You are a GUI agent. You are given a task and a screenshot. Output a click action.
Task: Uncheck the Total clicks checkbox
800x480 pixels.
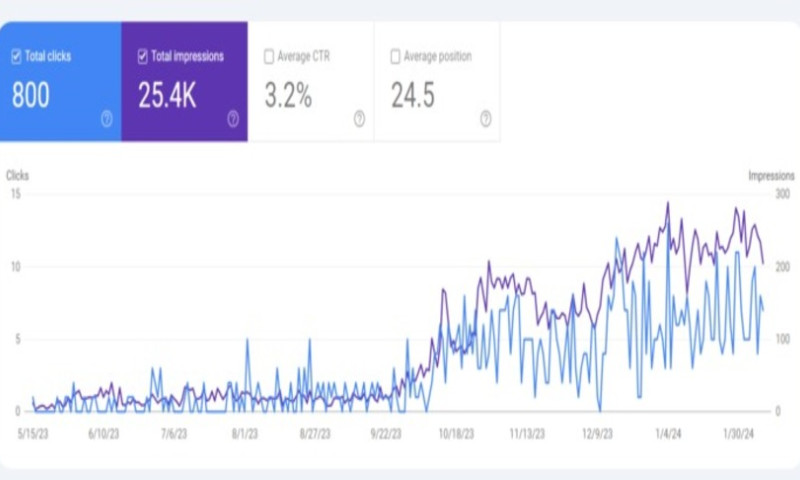[x=16, y=57]
